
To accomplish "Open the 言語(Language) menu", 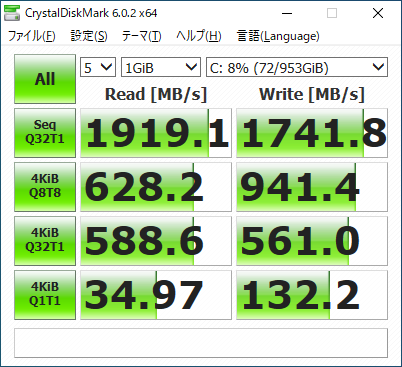I will [278, 36].
